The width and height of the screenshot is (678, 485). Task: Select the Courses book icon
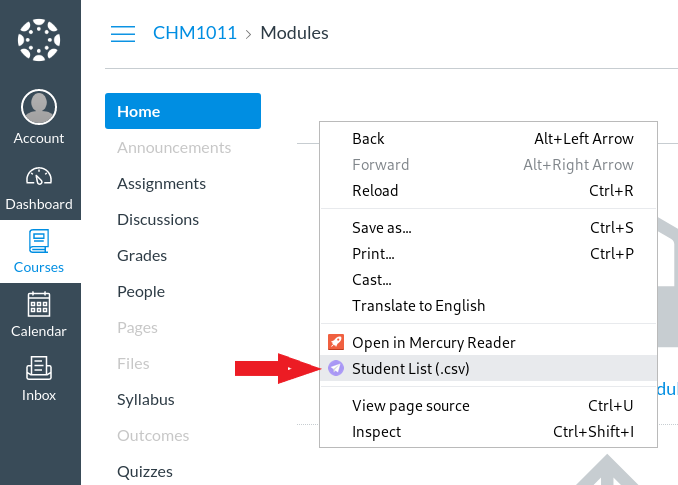tap(39, 241)
